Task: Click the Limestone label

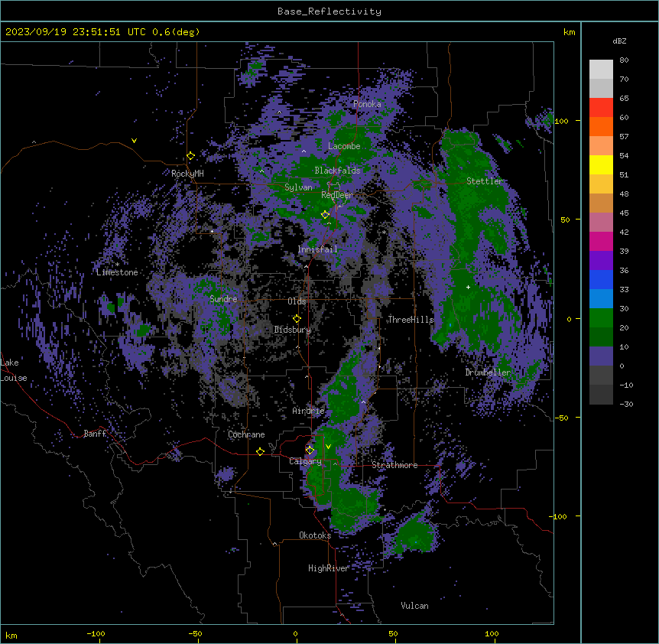Action: click(x=117, y=272)
